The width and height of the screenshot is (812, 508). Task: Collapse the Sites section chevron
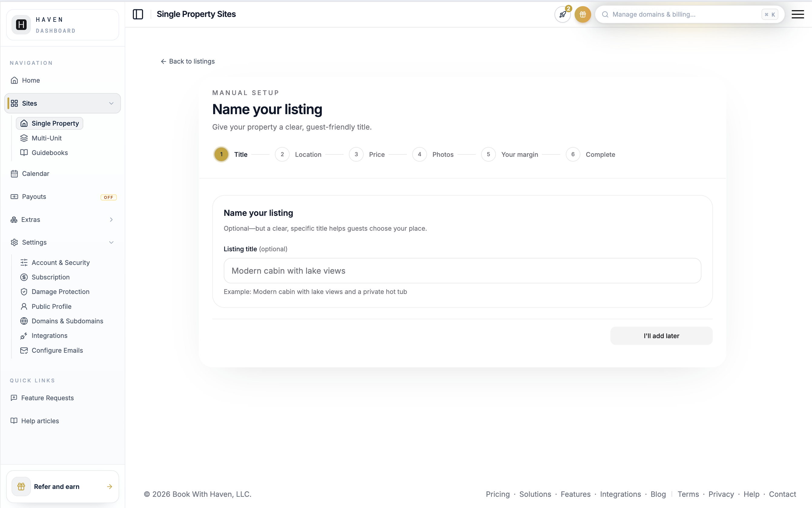(111, 103)
